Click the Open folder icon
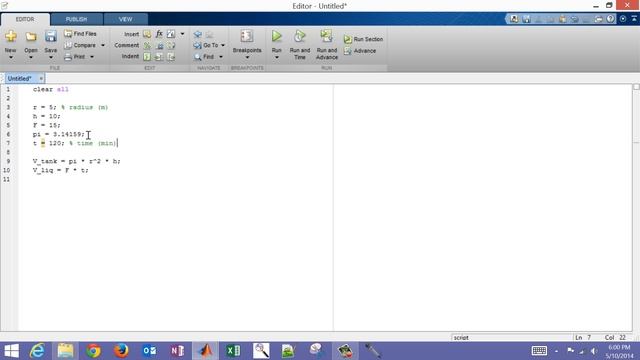This screenshot has width=640, height=360. click(31, 37)
